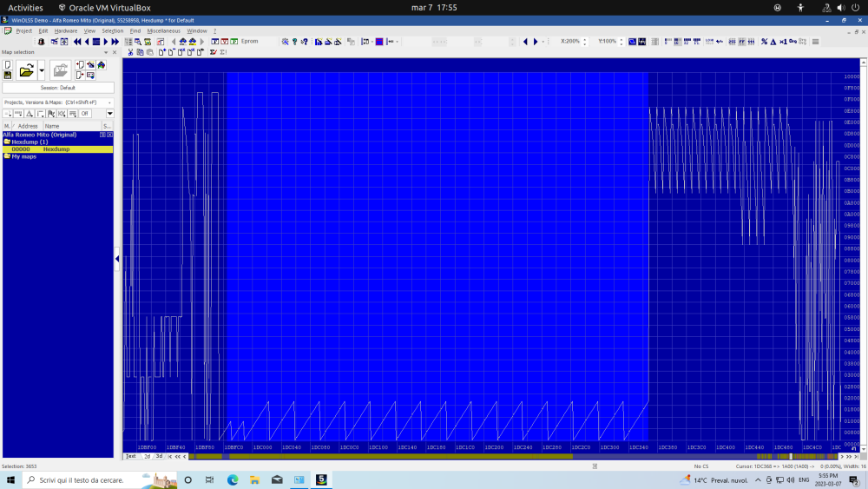Toggle the Org original values icon
Viewport: 868px width, 489px height.
tap(792, 42)
